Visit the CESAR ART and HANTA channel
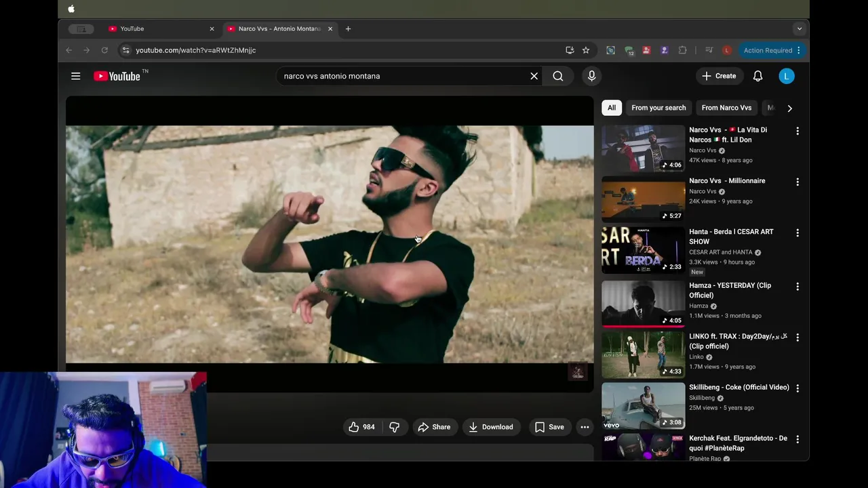This screenshot has height=488, width=868. pyautogui.click(x=721, y=252)
